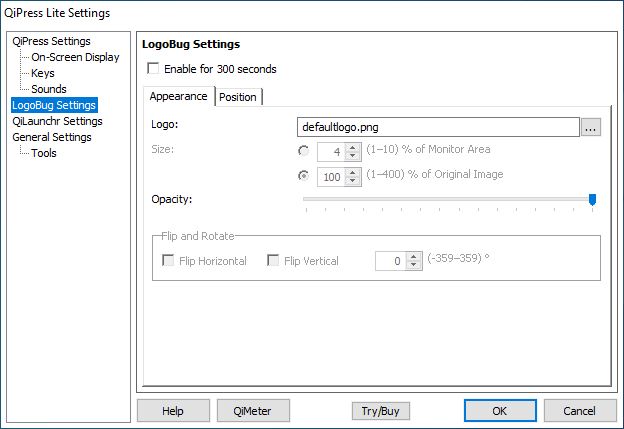
Task: Select On-Screen Display in the tree
Action: [x=75, y=57]
